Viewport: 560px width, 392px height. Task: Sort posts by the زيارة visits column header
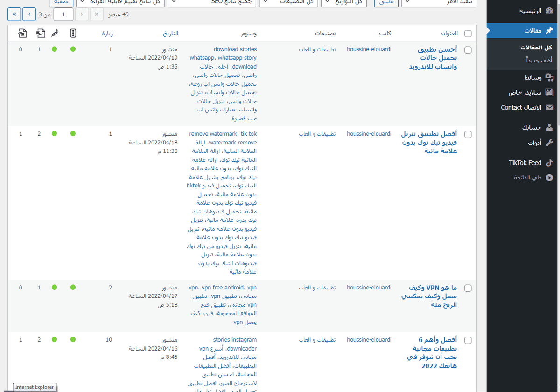coord(107,34)
